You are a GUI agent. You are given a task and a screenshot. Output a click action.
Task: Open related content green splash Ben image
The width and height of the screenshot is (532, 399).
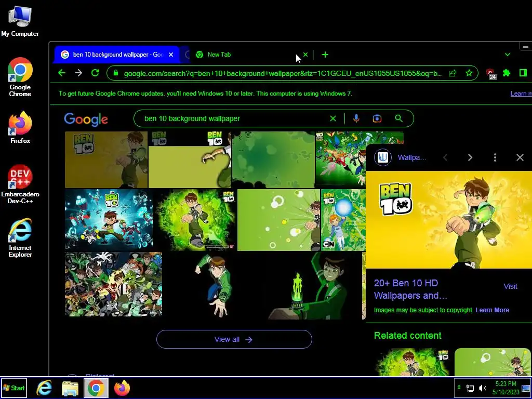click(x=413, y=362)
